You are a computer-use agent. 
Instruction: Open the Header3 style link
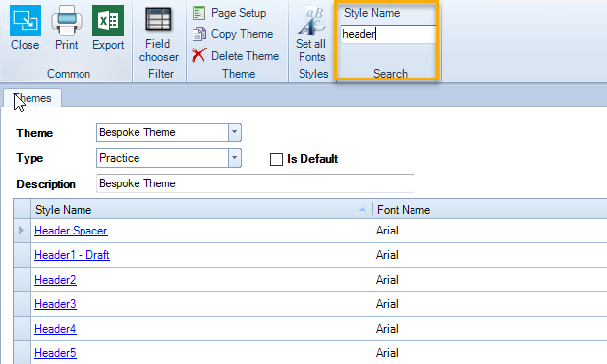(x=55, y=304)
